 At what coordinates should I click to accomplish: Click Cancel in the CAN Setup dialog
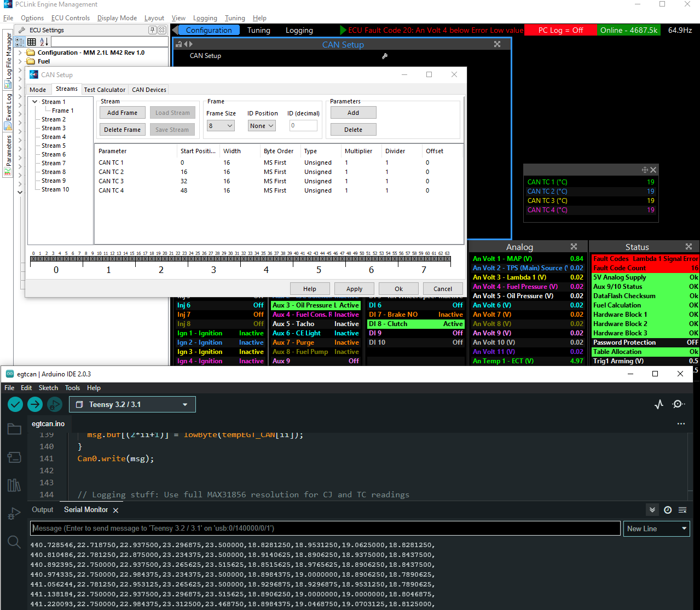click(x=443, y=289)
